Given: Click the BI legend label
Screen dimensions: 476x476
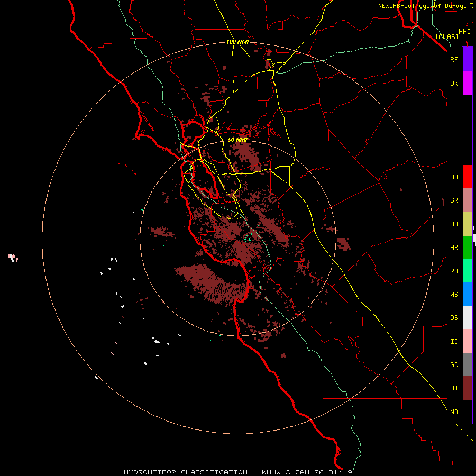Looking at the screenshot, I should (454, 388).
